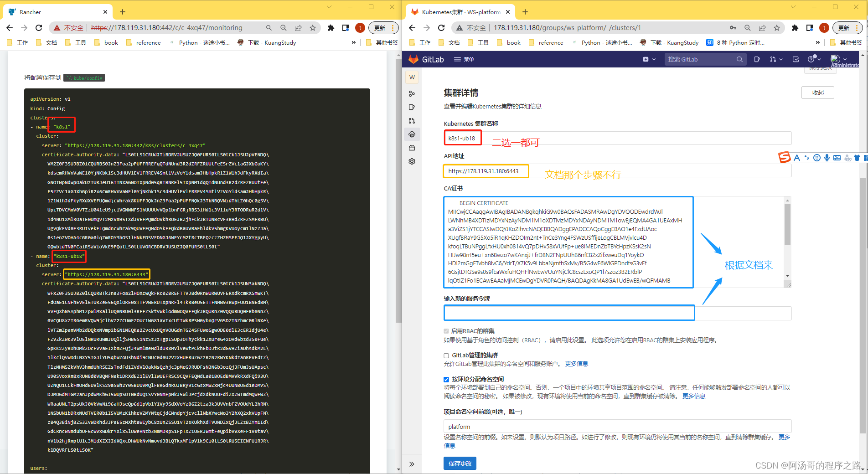Open issues icon in GitLab sidebar

(x=412, y=107)
